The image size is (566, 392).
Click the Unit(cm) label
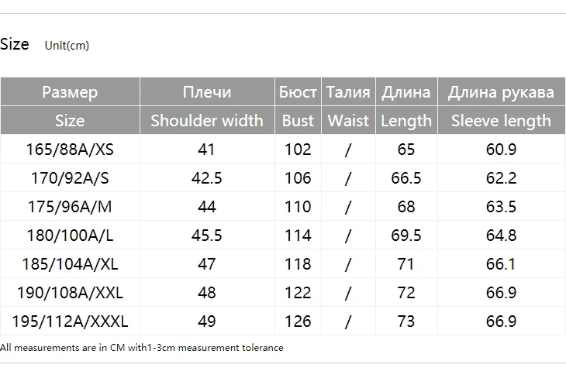tap(67, 46)
